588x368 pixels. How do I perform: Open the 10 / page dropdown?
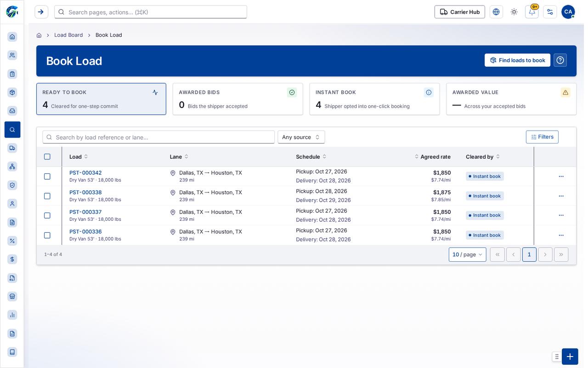[x=467, y=255]
